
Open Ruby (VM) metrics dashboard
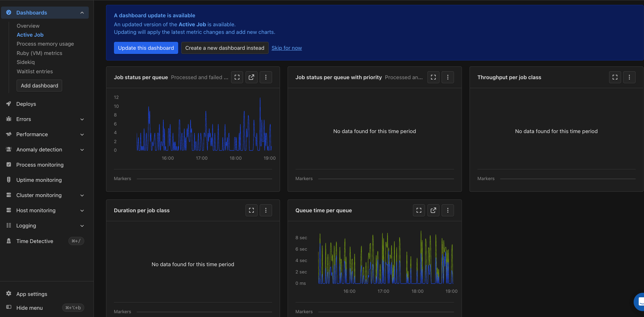(x=39, y=53)
